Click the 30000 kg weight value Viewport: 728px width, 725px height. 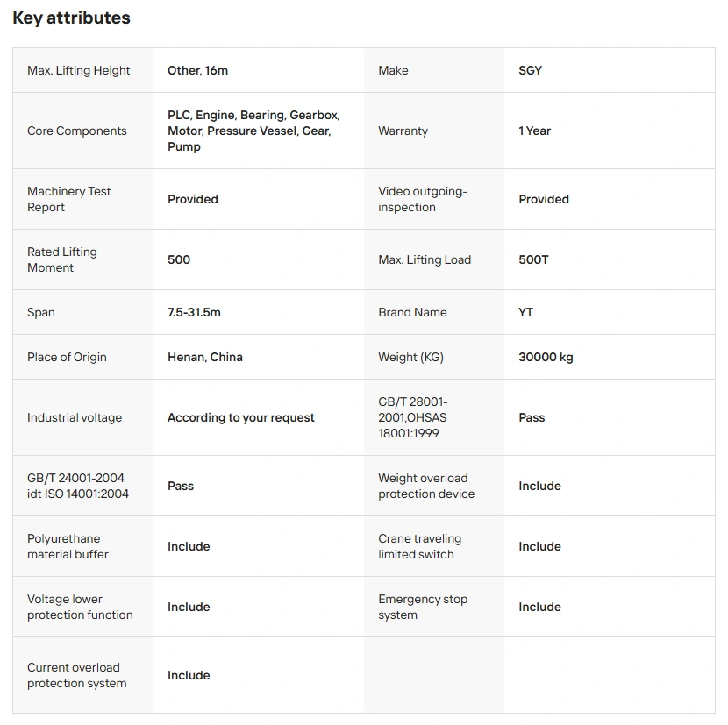[x=546, y=357]
